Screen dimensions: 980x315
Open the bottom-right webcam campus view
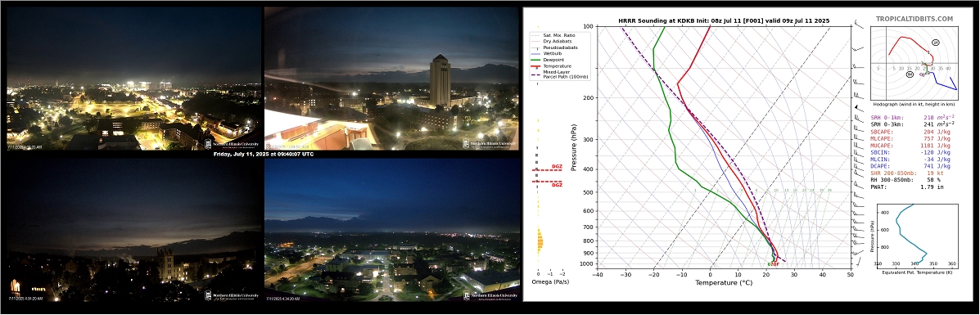tap(391, 230)
